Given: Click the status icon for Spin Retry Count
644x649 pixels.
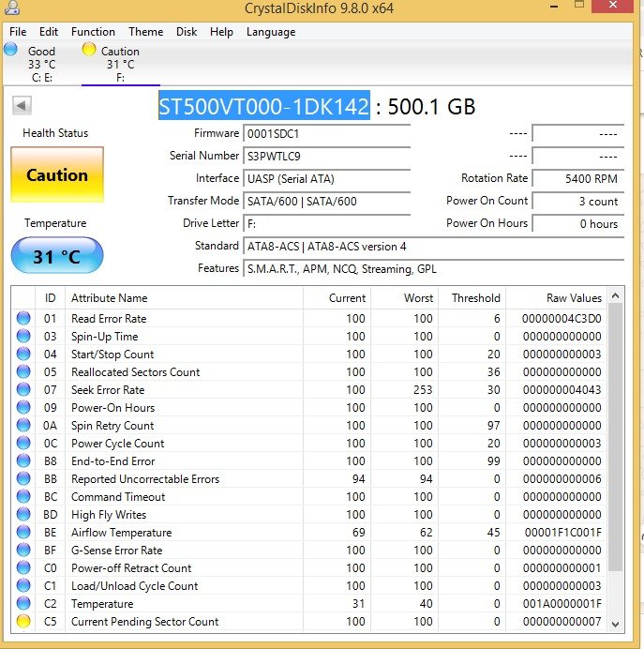Looking at the screenshot, I should 23,425.
